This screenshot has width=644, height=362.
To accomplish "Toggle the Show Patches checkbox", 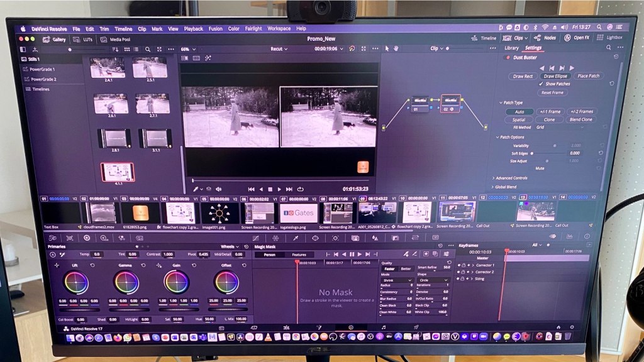I will tap(541, 84).
